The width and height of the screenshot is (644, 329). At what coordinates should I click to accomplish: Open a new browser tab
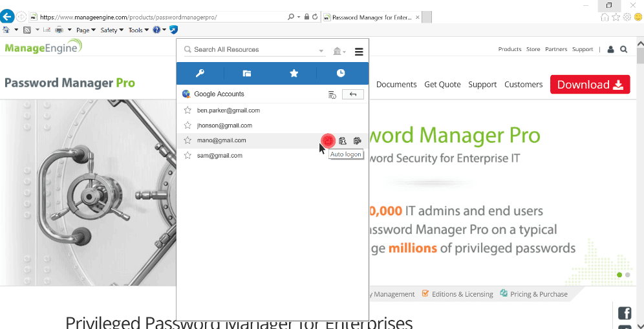[x=427, y=17]
